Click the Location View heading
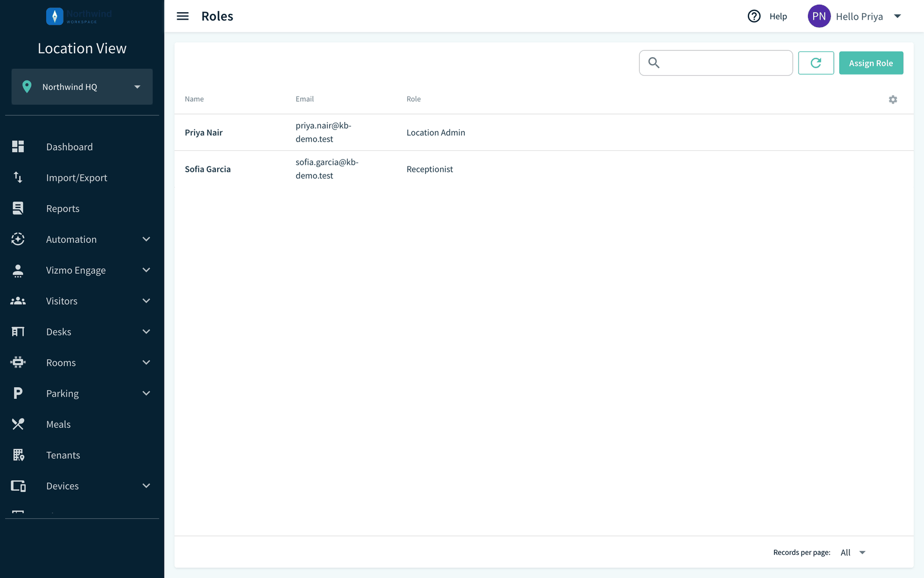924x578 pixels. (x=82, y=49)
